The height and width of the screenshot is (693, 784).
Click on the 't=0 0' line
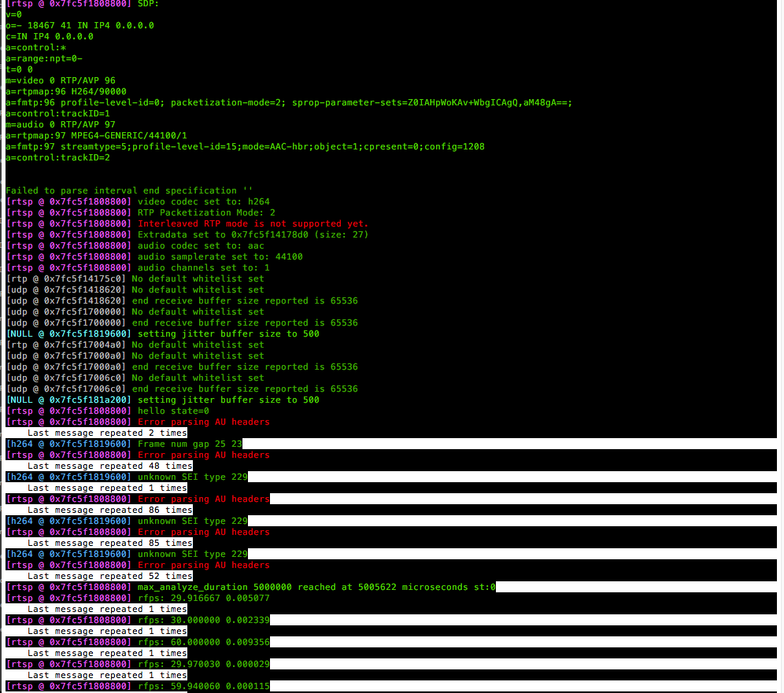coord(19,69)
